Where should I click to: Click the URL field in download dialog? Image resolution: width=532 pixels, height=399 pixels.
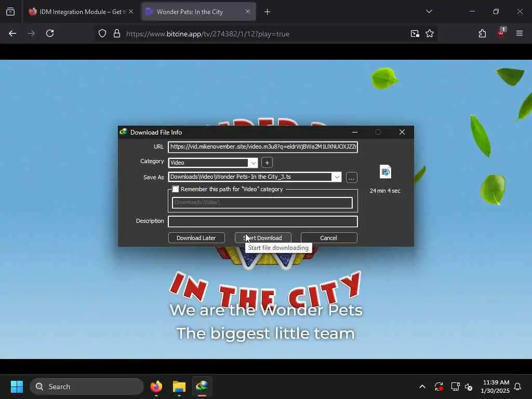point(263,147)
